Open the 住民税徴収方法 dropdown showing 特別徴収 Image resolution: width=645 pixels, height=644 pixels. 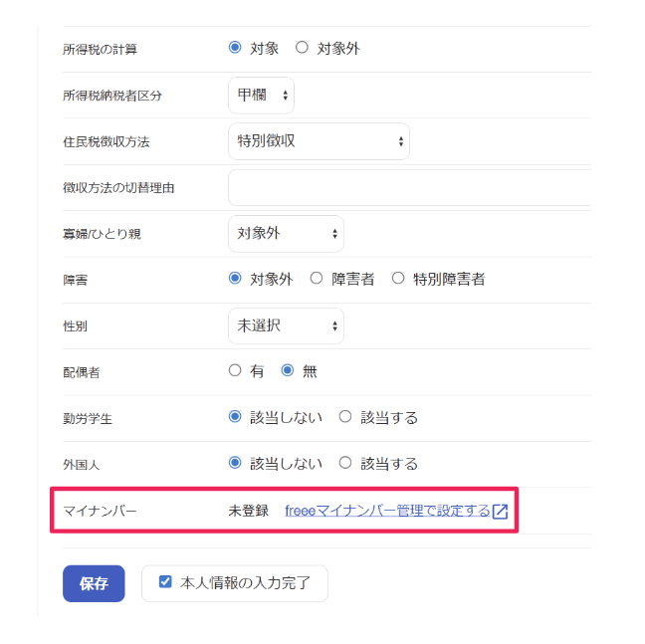(319, 141)
